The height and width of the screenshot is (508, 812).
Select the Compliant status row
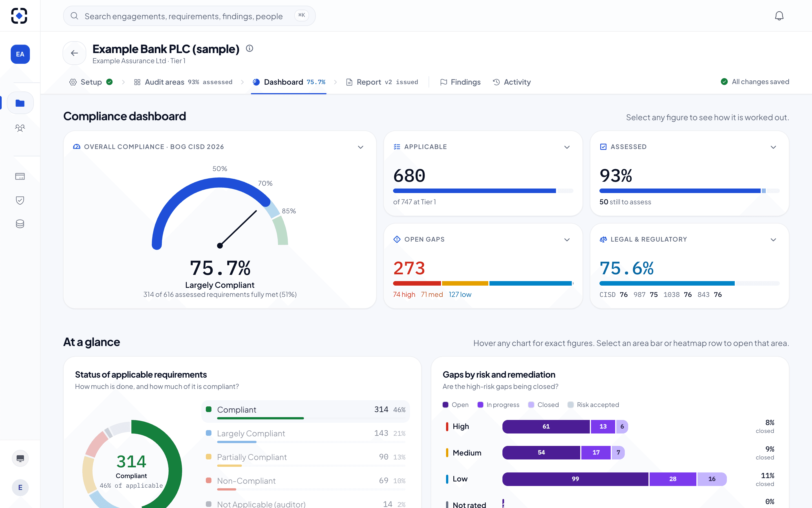click(x=306, y=411)
